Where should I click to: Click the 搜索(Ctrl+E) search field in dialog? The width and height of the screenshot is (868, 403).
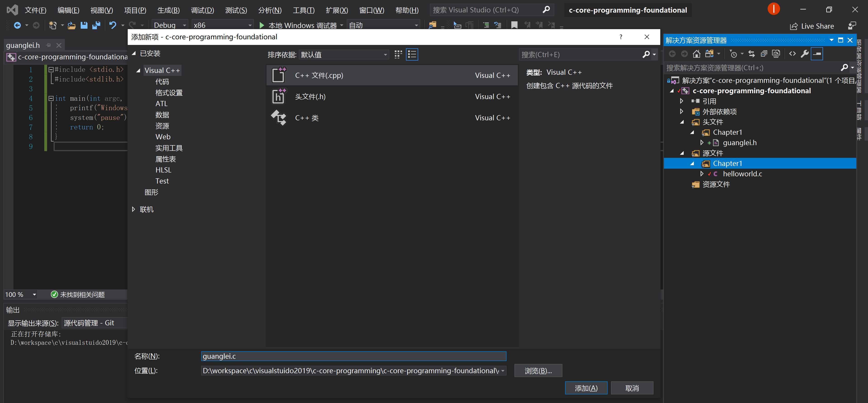click(x=580, y=55)
